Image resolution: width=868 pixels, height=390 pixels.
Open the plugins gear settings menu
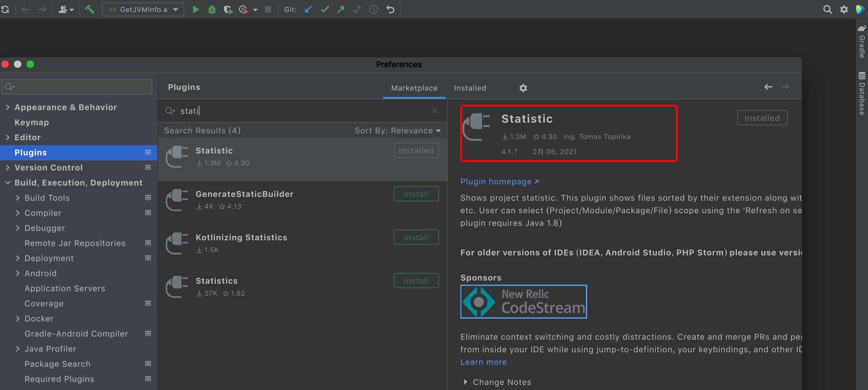click(x=523, y=88)
